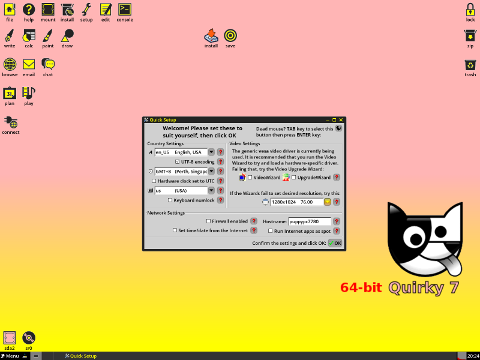Tick the Upgrade Wizard checkbox
This screenshot has height=360, width=480.
point(294,177)
